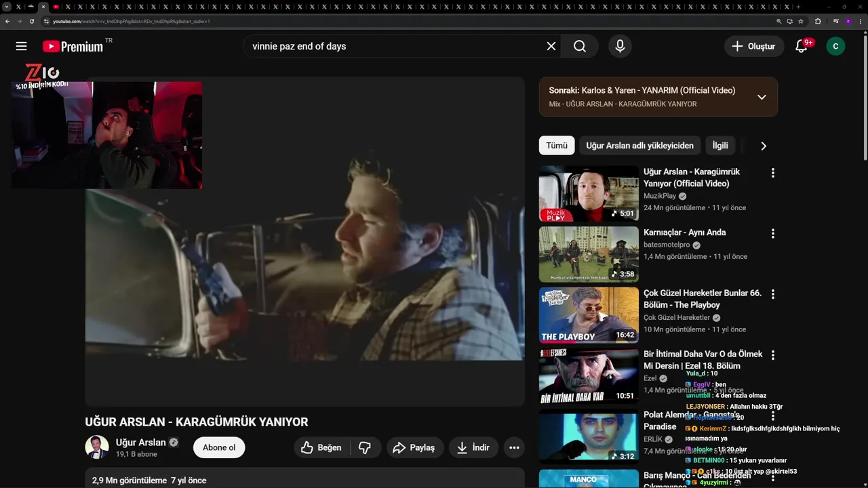The width and height of the screenshot is (868, 488).
Task: Visit batesmotelpro channel link
Action: [667, 245]
